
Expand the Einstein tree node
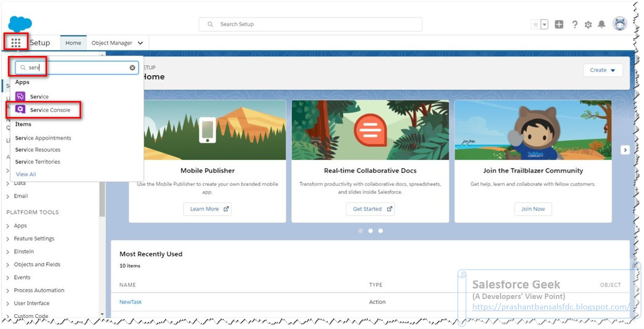8,251
